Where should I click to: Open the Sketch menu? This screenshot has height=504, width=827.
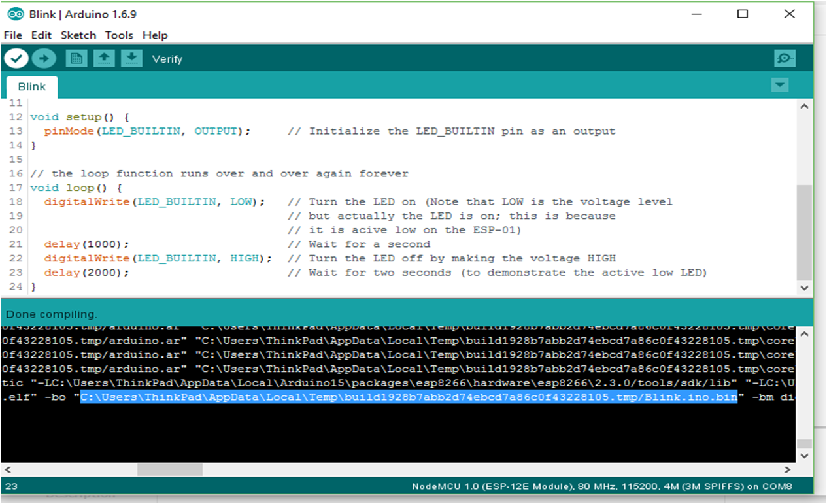[x=78, y=35]
